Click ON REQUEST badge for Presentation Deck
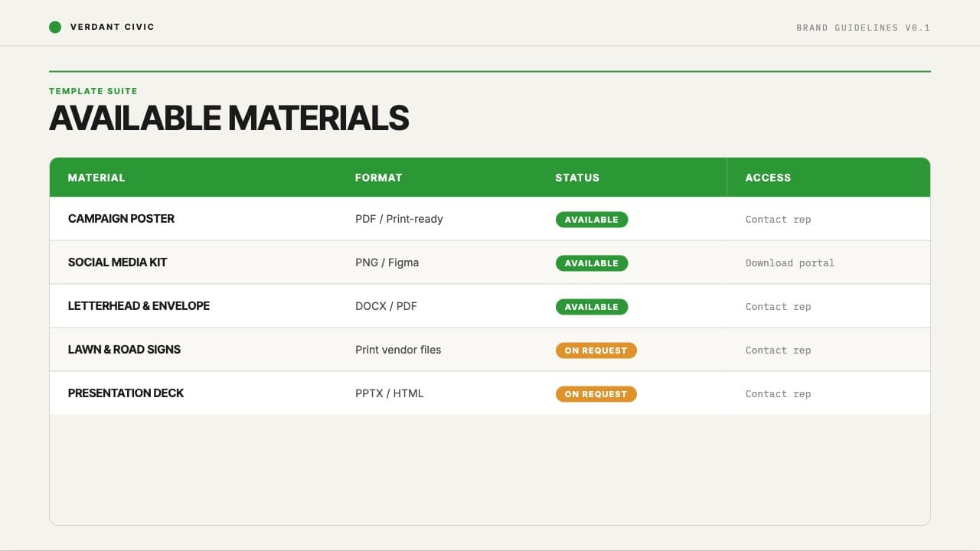This screenshot has height=551, width=980. [596, 394]
